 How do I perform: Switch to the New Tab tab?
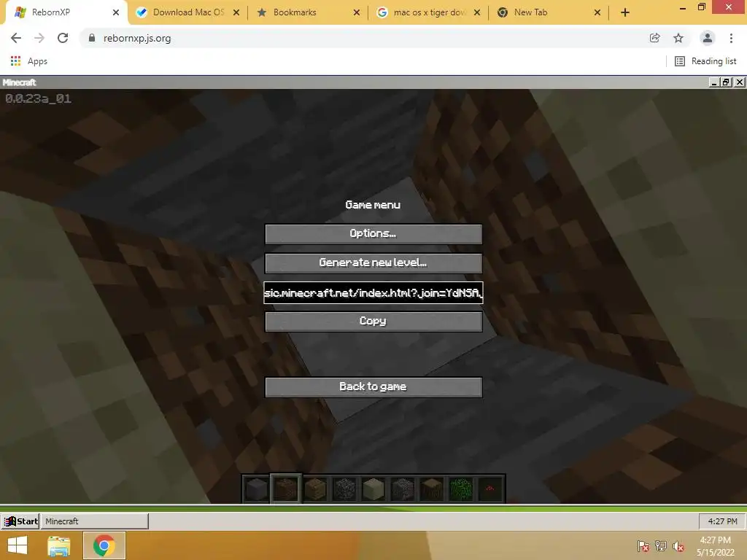(x=549, y=12)
